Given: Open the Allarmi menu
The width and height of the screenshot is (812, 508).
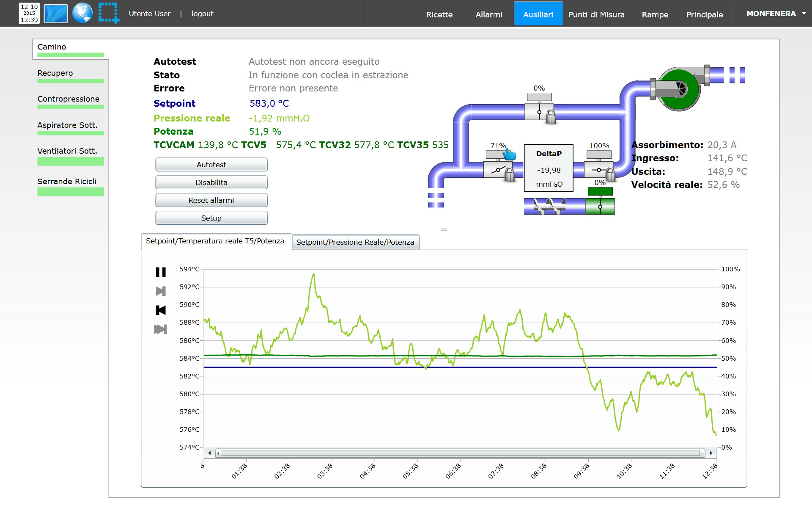Looking at the screenshot, I should click(x=489, y=14).
